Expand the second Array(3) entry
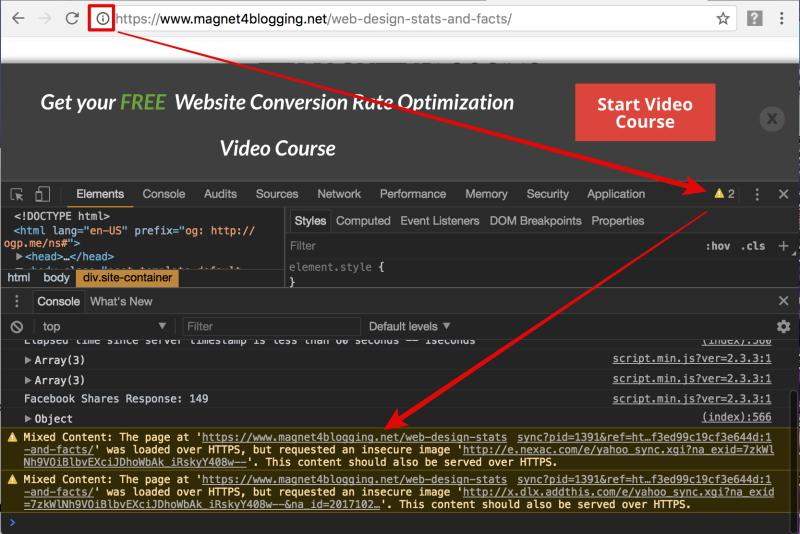 point(28,380)
